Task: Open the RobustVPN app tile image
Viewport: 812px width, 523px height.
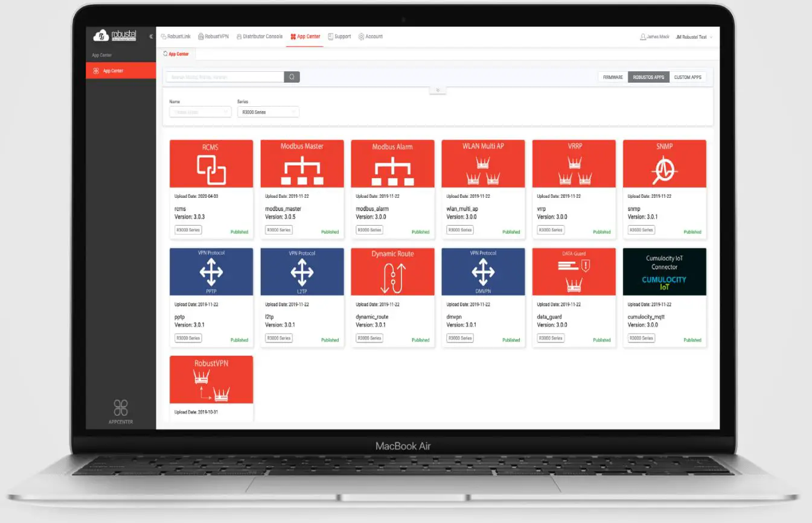Action: click(x=211, y=379)
